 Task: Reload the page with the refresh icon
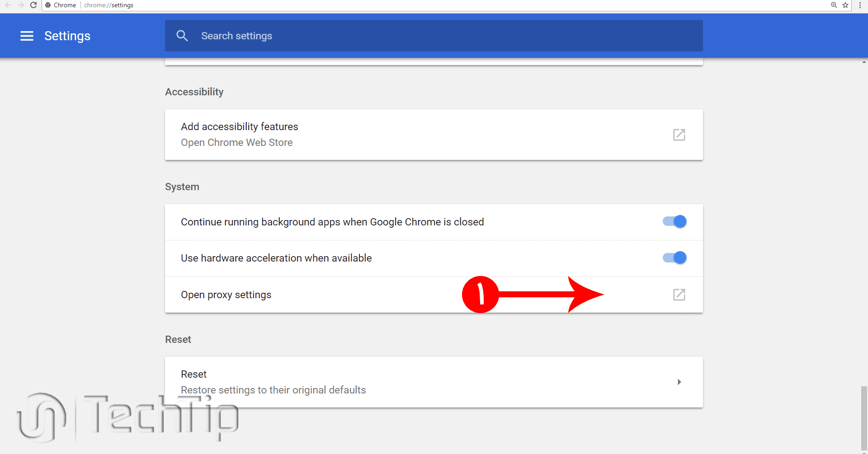pyautogui.click(x=33, y=5)
